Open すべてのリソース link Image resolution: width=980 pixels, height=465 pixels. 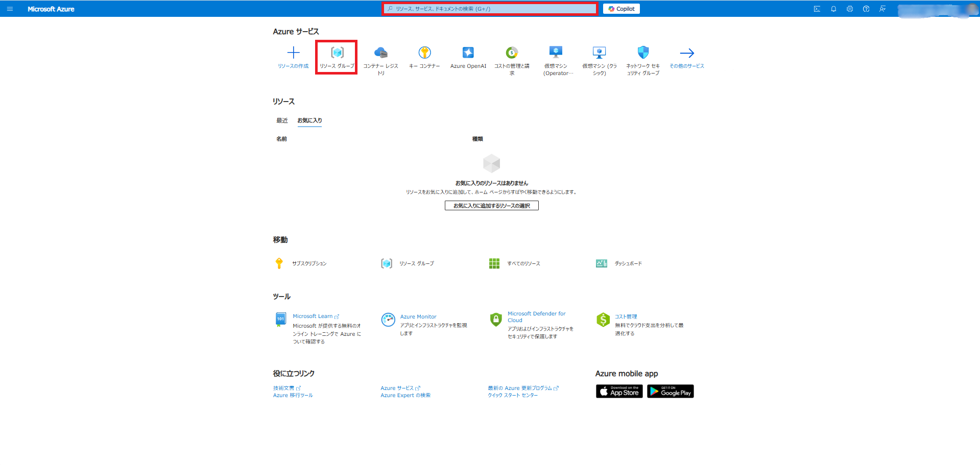523,263
